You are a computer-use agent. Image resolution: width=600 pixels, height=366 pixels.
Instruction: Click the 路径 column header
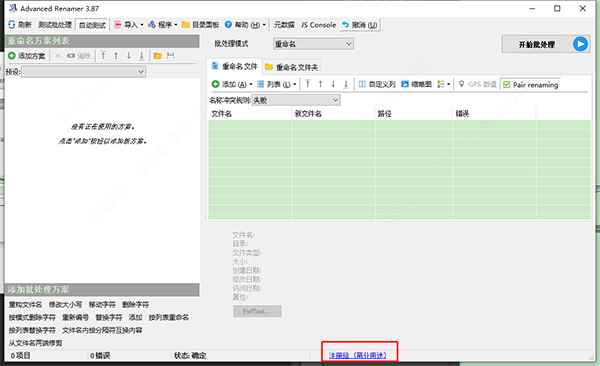tap(414, 114)
